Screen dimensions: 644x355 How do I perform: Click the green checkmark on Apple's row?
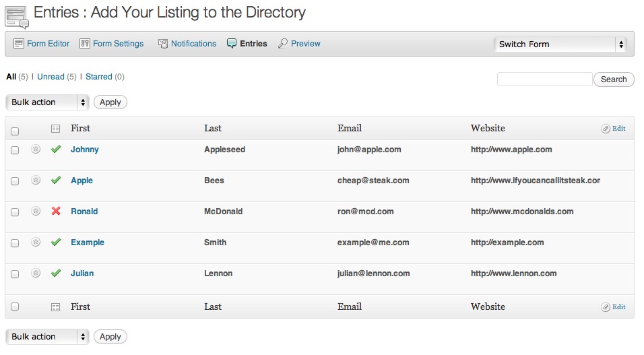pos(56,181)
